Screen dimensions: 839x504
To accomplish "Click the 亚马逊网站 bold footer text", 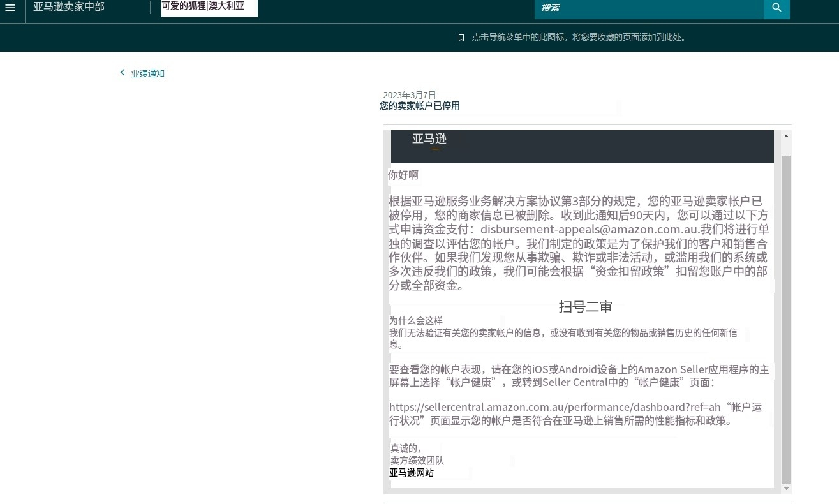I will click(x=412, y=473).
